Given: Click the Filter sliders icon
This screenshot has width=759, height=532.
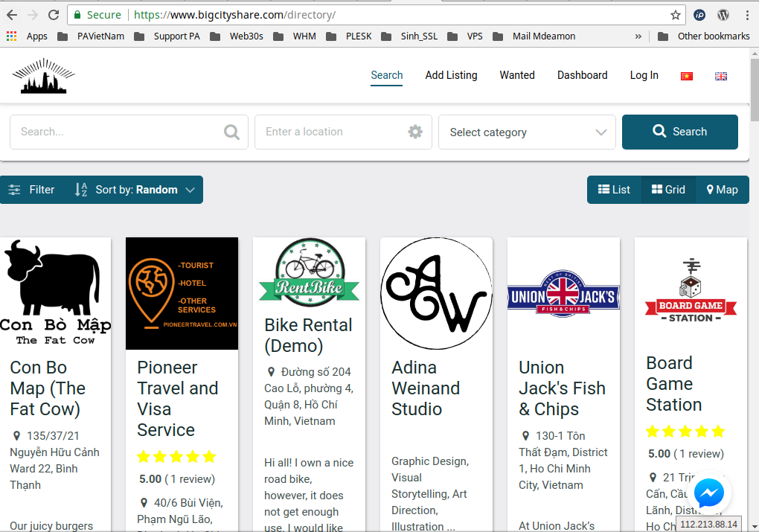Looking at the screenshot, I should tap(15, 190).
